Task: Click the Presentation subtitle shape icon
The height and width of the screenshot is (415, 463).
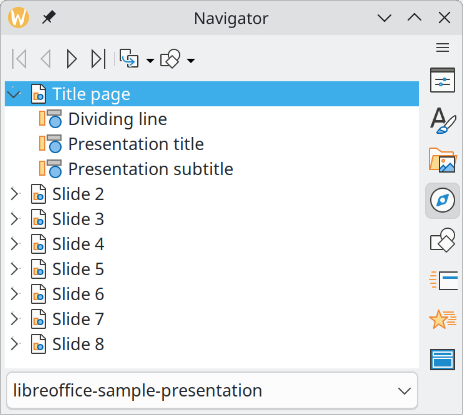Action: coord(50,169)
